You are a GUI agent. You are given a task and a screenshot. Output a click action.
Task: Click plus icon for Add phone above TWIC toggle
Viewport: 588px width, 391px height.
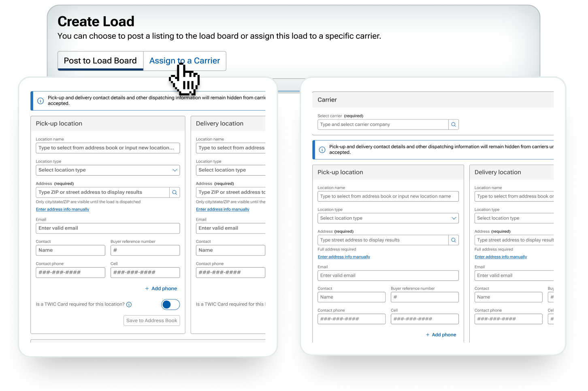(147, 289)
